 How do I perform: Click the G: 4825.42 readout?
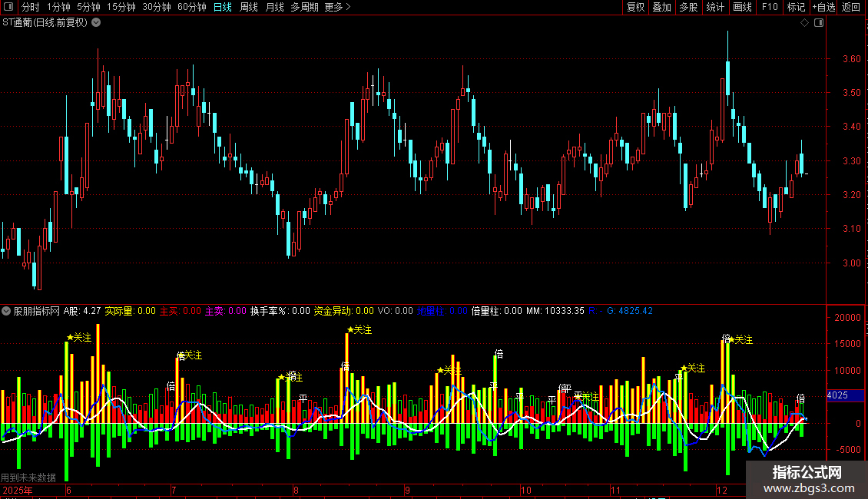tap(630, 311)
